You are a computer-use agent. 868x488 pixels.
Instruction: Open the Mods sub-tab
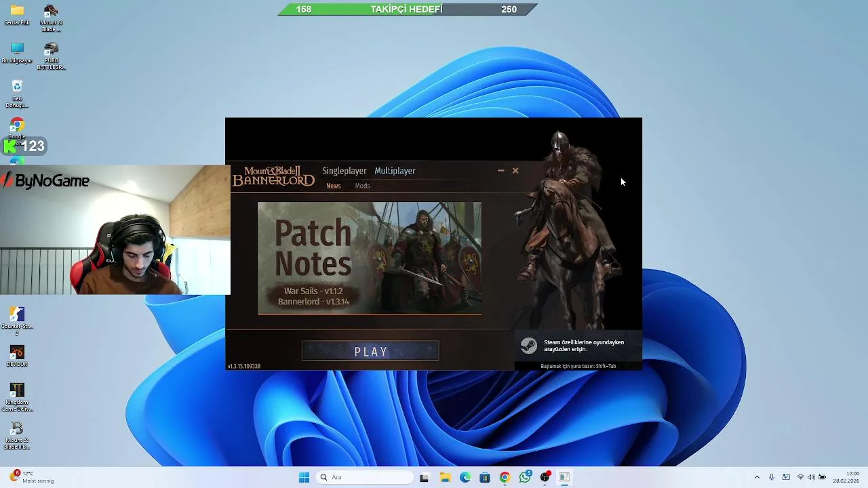coord(362,186)
